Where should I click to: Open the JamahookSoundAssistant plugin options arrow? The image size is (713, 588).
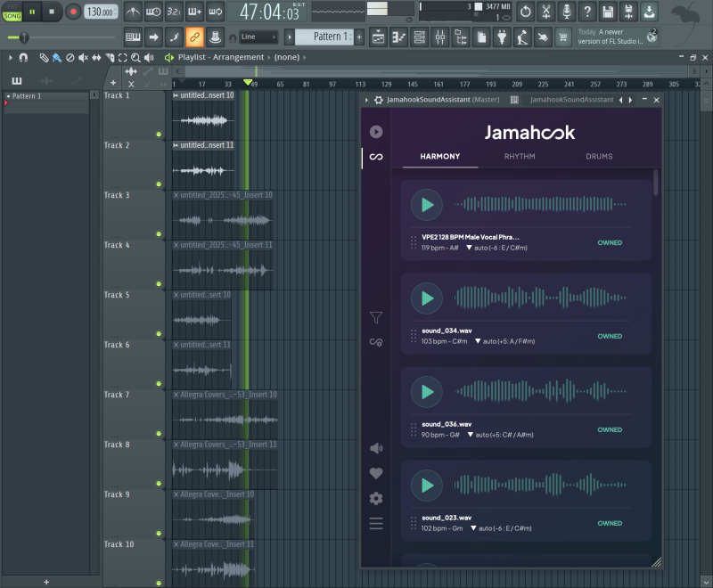point(366,100)
